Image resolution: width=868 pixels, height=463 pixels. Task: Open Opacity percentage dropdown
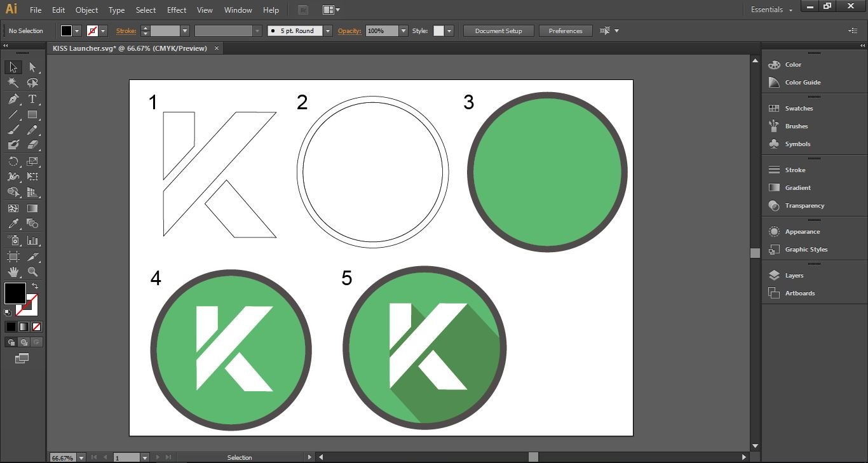[403, 30]
